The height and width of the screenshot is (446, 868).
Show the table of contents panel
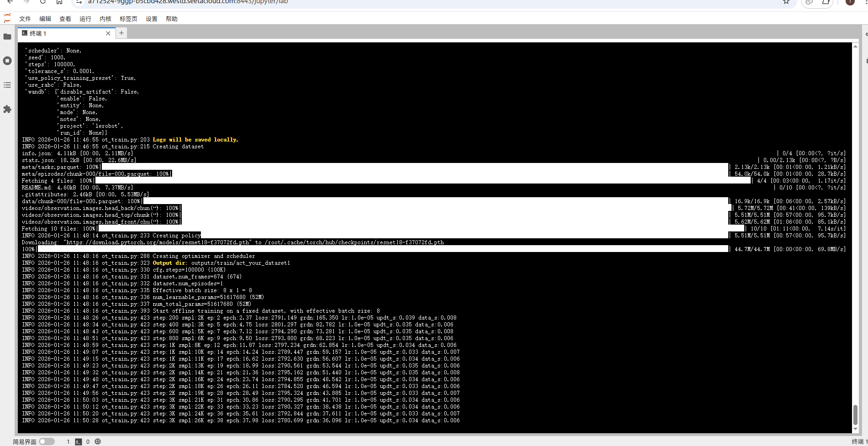click(7, 85)
